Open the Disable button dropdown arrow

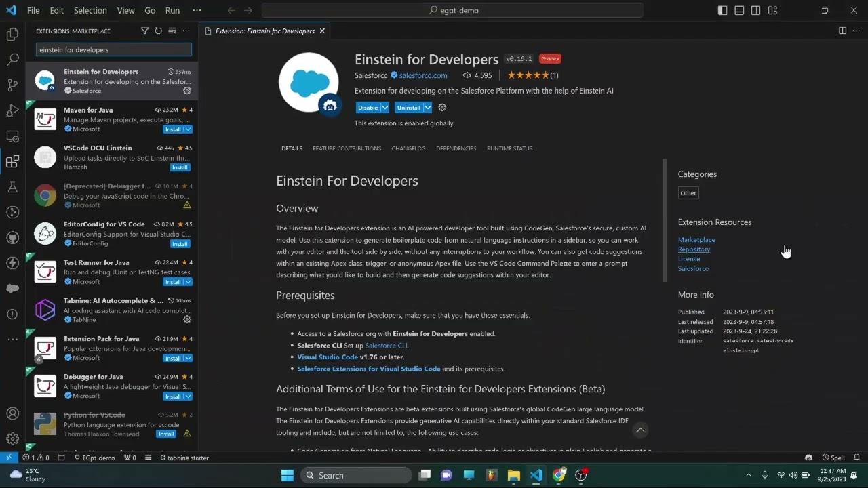pyautogui.click(x=384, y=108)
